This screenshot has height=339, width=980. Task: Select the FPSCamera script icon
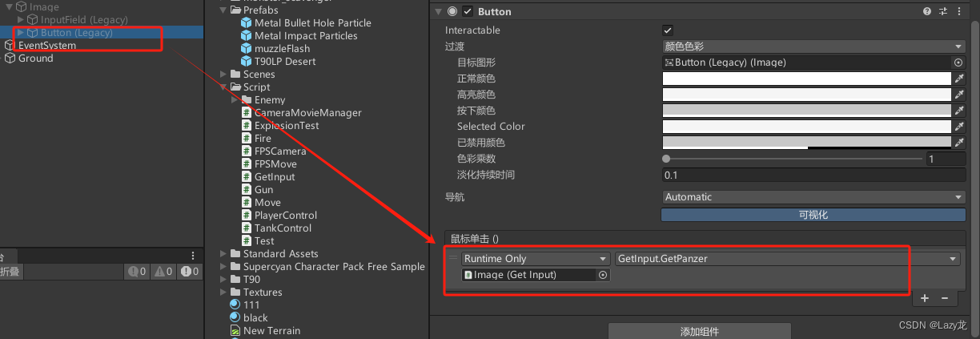pos(247,151)
